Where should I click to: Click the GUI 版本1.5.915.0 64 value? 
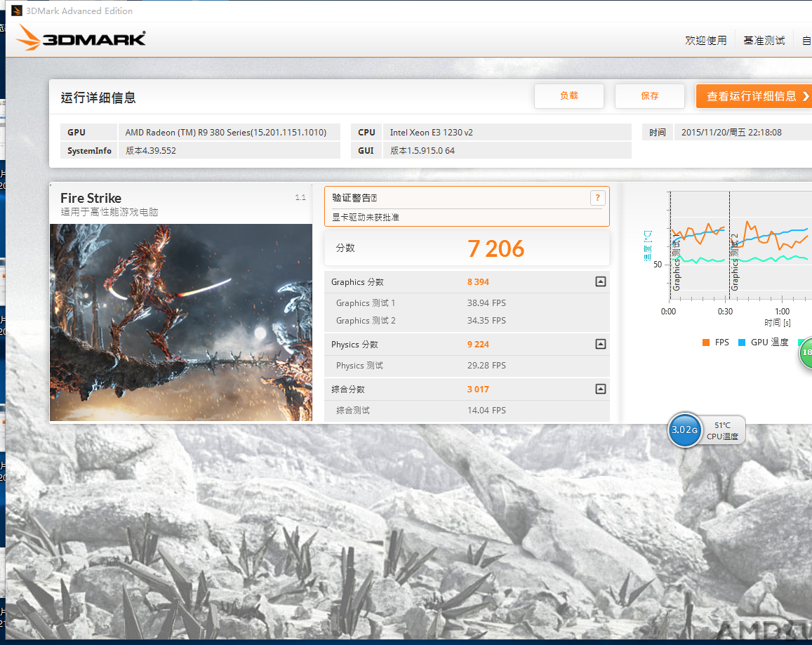click(422, 150)
